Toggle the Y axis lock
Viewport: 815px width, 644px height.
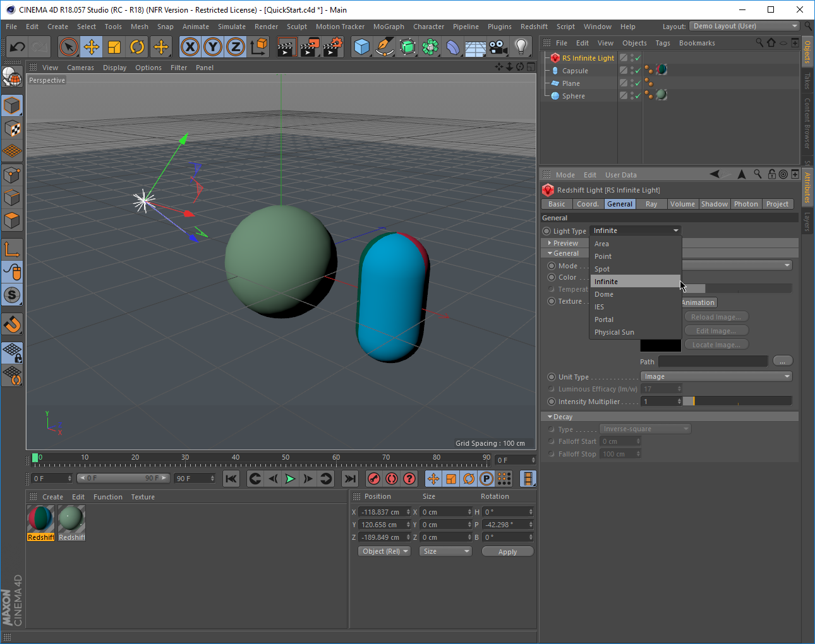213,47
